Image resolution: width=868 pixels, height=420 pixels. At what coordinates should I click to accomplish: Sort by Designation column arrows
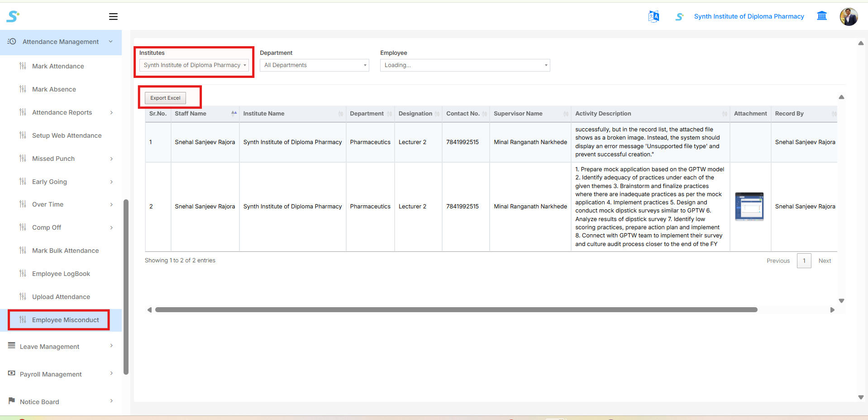click(x=437, y=114)
